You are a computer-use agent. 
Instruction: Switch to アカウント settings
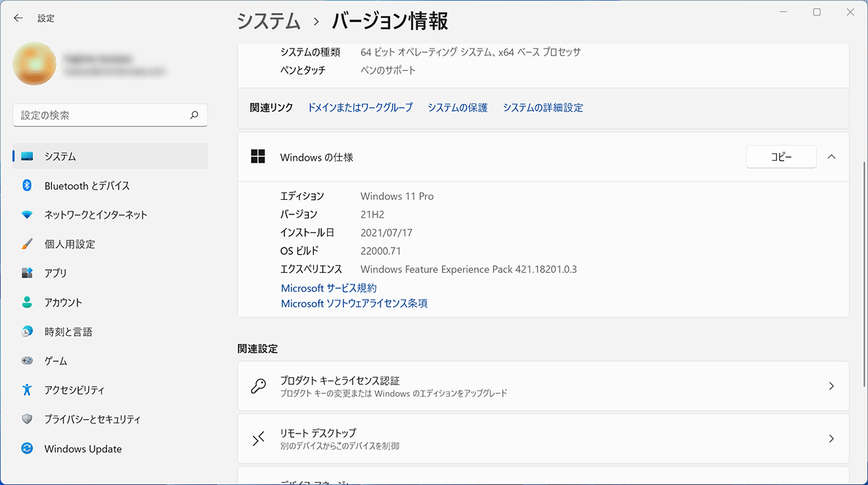tap(111, 303)
